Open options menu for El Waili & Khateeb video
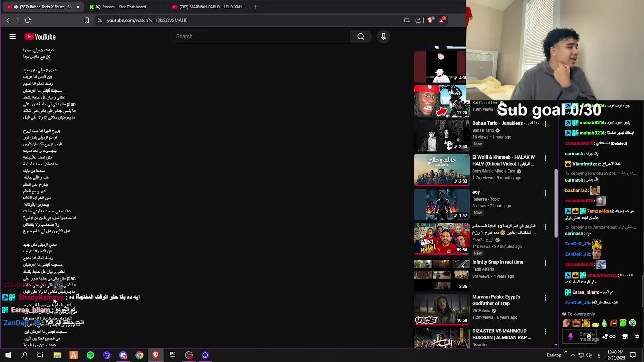The height and width of the screenshot is (362, 644). 545,158
